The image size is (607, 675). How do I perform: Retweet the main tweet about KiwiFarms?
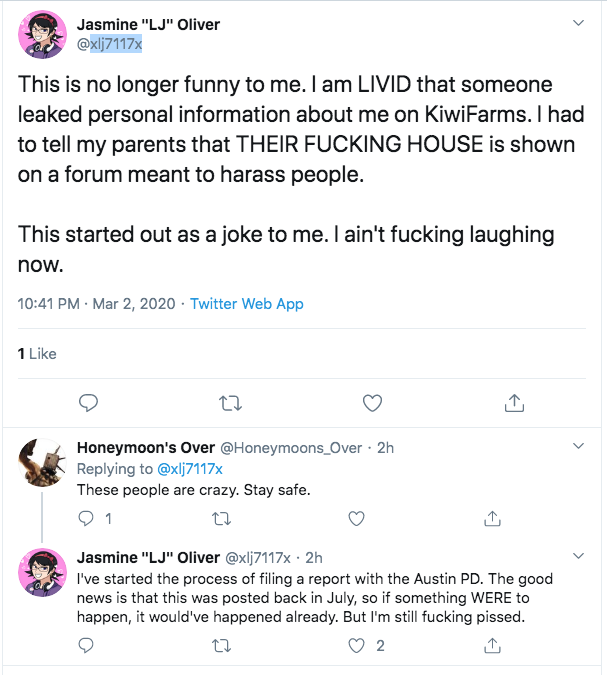230,403
